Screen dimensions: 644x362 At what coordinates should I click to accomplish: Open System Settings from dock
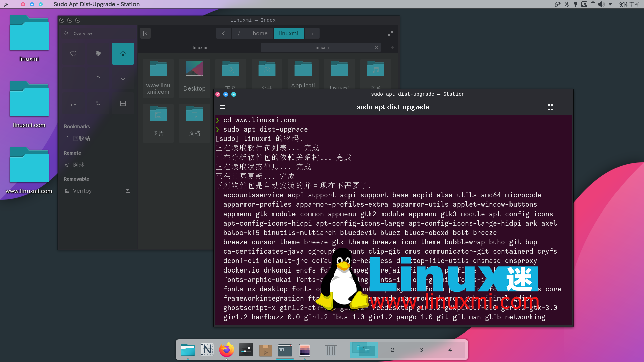click(246, 350)
